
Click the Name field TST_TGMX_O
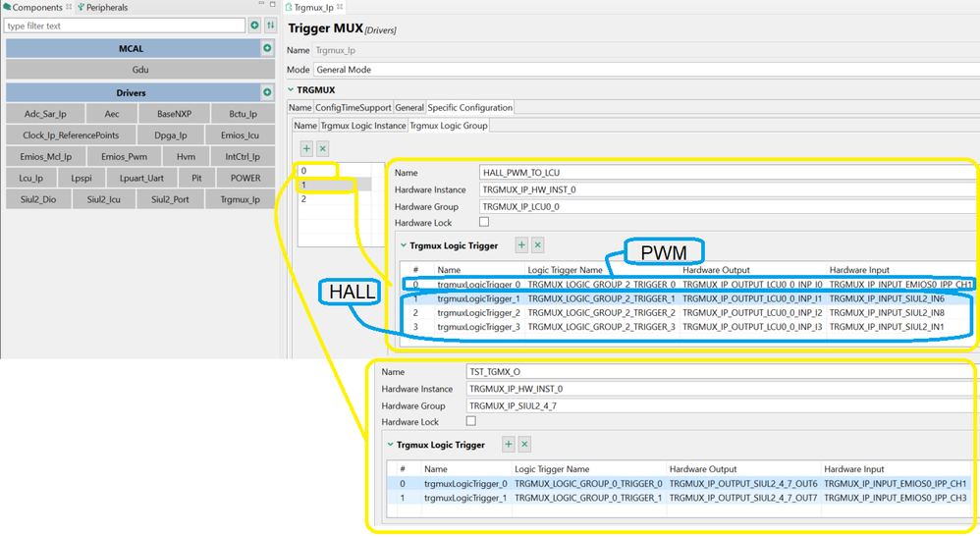pyautogui.click(x=722, y=372)
